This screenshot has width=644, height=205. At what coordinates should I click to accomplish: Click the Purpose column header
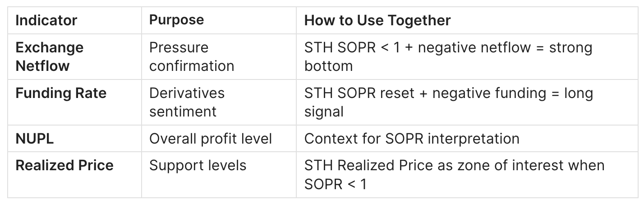click(x=176, y=20)
